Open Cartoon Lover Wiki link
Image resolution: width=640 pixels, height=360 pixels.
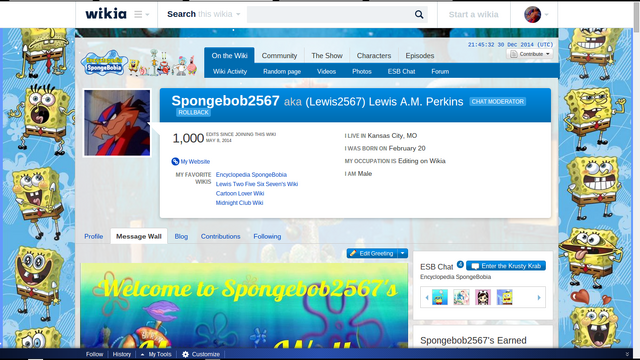click(240, 193)
